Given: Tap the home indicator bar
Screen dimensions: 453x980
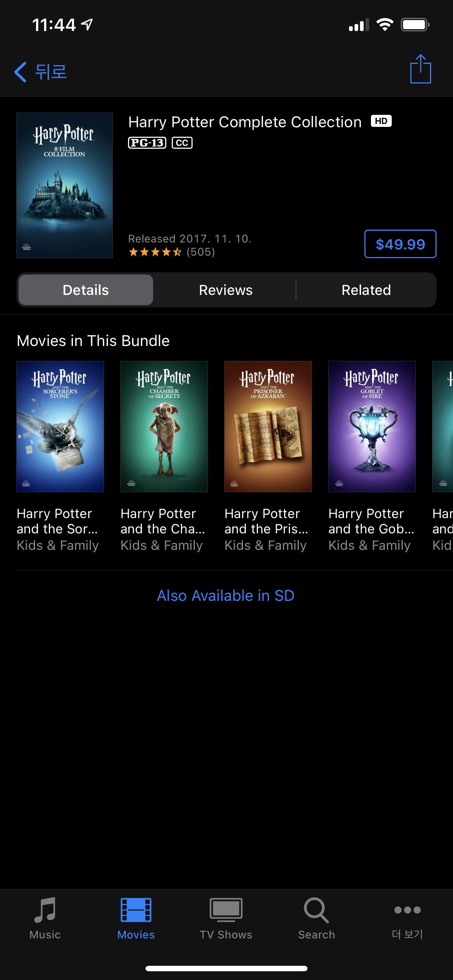Looking at the screenshot, I should 226,969.
